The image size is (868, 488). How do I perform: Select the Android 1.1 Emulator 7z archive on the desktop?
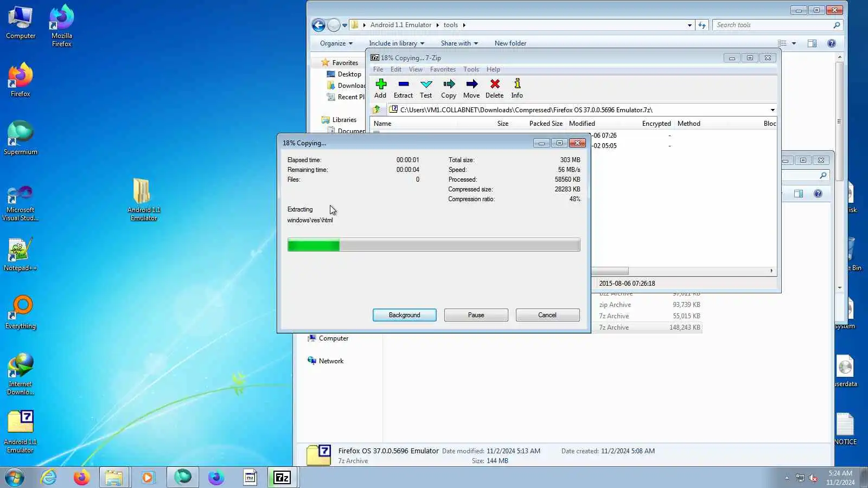coord(21,432)
